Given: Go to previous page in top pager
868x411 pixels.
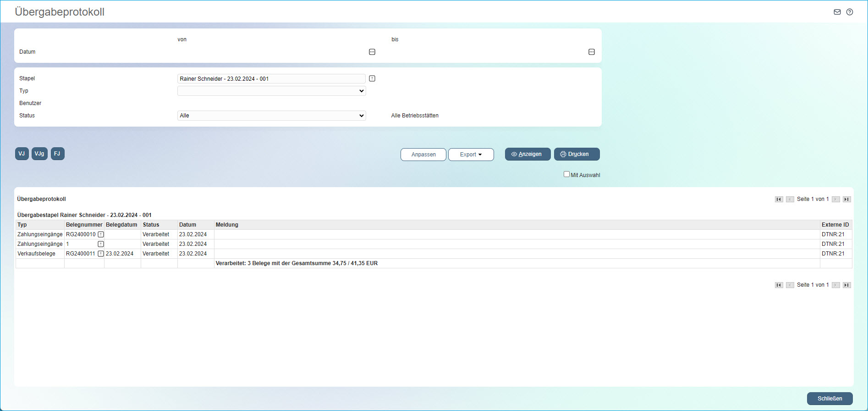Looking at the screenshot, I should pos(790,199).
